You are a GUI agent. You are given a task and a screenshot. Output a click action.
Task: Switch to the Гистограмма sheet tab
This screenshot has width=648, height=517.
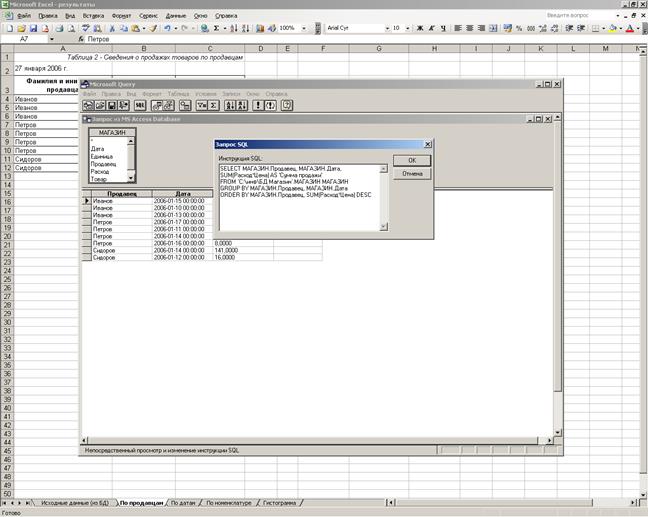pos(279,503)
